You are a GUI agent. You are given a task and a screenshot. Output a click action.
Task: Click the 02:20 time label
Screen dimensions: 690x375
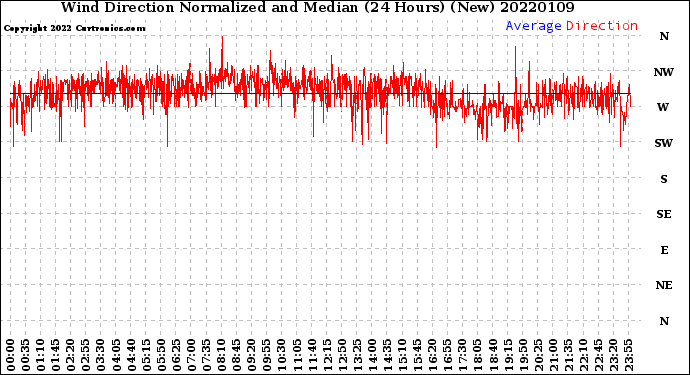(x=71, y=355)
